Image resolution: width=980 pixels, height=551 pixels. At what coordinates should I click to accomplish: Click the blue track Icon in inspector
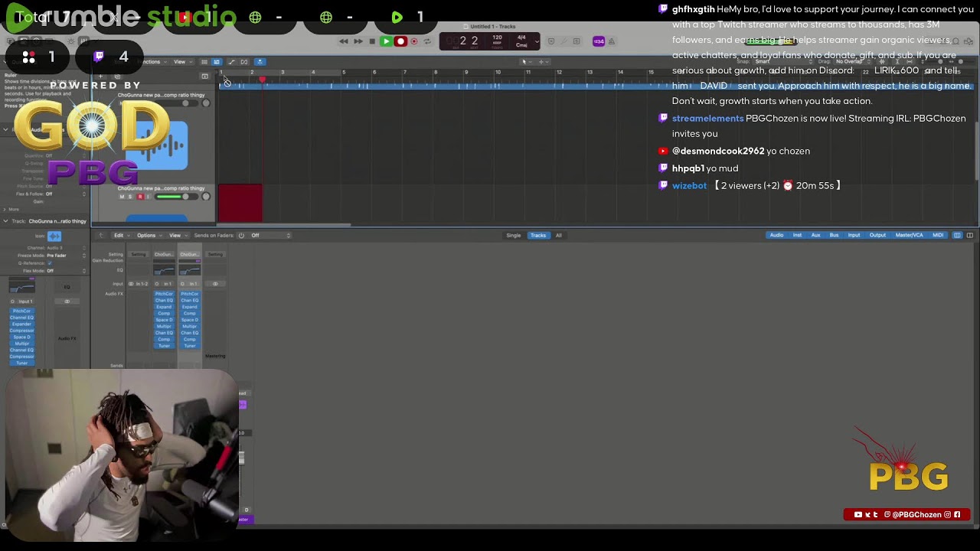[54, 236]
